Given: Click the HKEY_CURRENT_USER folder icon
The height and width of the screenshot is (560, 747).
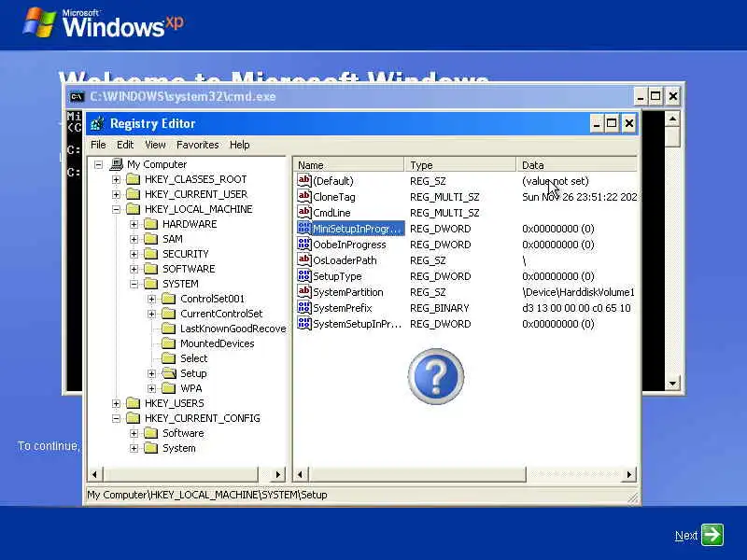Looking at the screenshot, I should (x=134, y=194).
